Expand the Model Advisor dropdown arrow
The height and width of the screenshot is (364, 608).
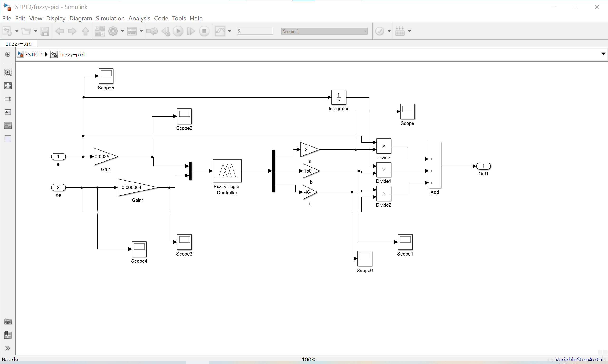(389, 31)
